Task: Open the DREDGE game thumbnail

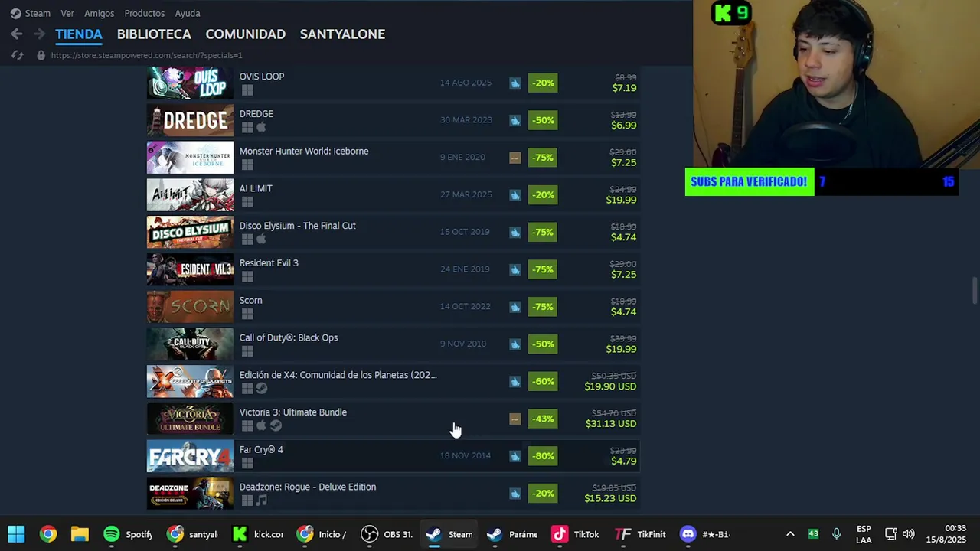Action: (190, 120)
